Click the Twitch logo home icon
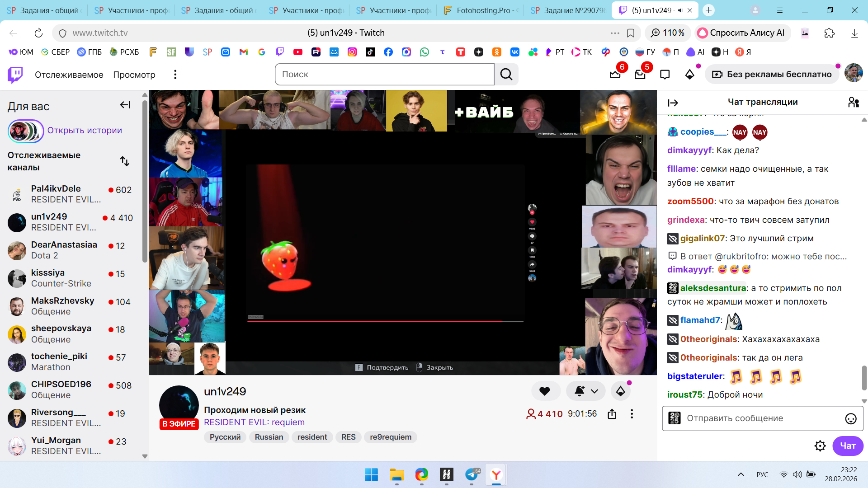Image resolution: width=868 pixels, height=488 pixels. [x=15, y=75]
